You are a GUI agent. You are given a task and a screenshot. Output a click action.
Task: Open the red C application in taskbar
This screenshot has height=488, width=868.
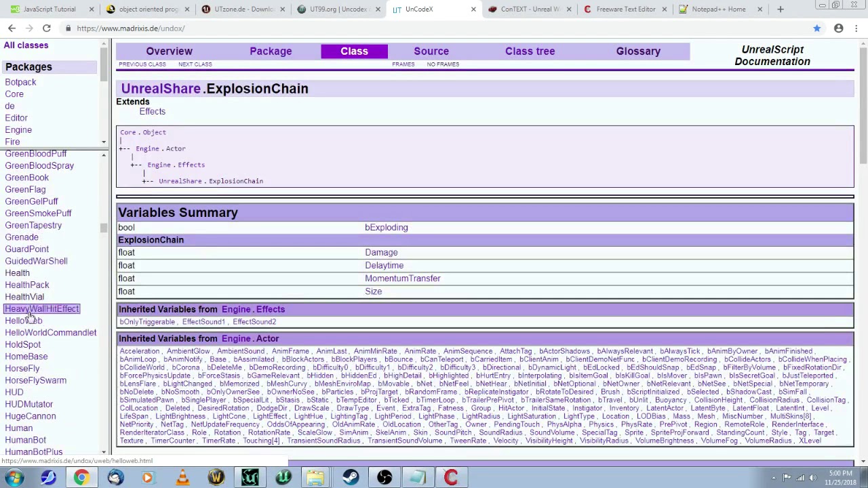[x=451, y=478]
